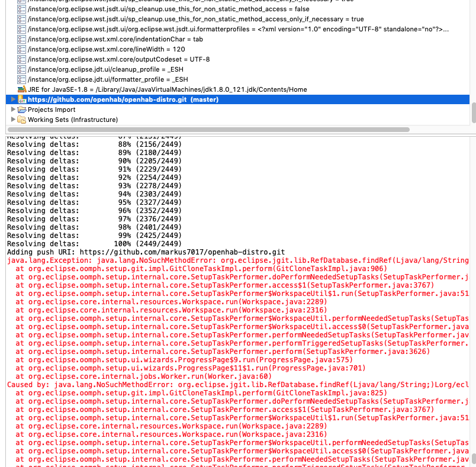Click the Working Sets folder icon
Screen dimensions: 476x467
pyautogui.click(x=21, y=120)
